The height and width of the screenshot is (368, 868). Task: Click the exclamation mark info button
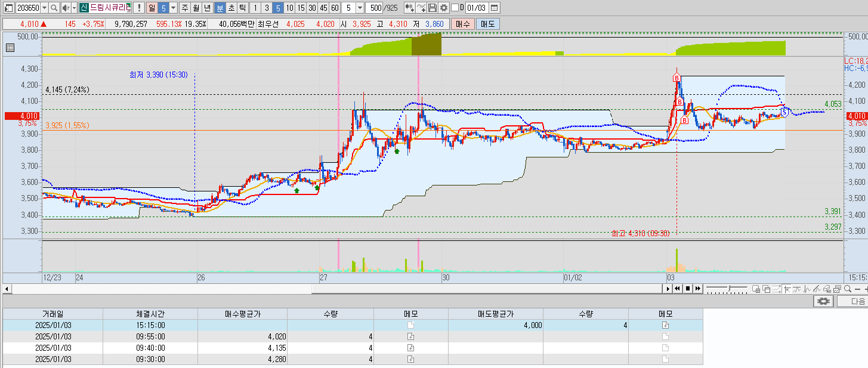(x=138, y=8)
